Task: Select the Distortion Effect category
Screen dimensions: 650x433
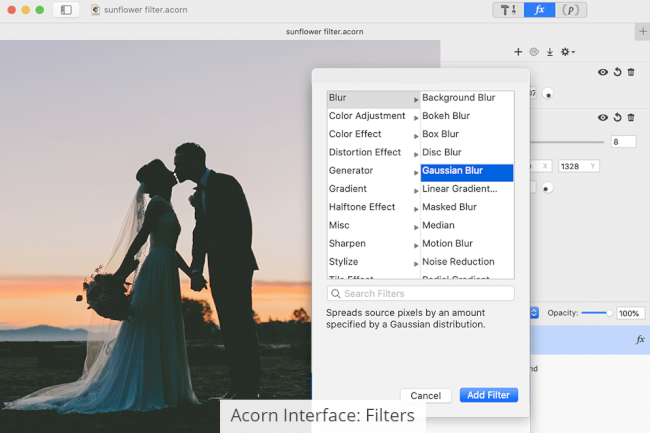Action: pos(374,152)
